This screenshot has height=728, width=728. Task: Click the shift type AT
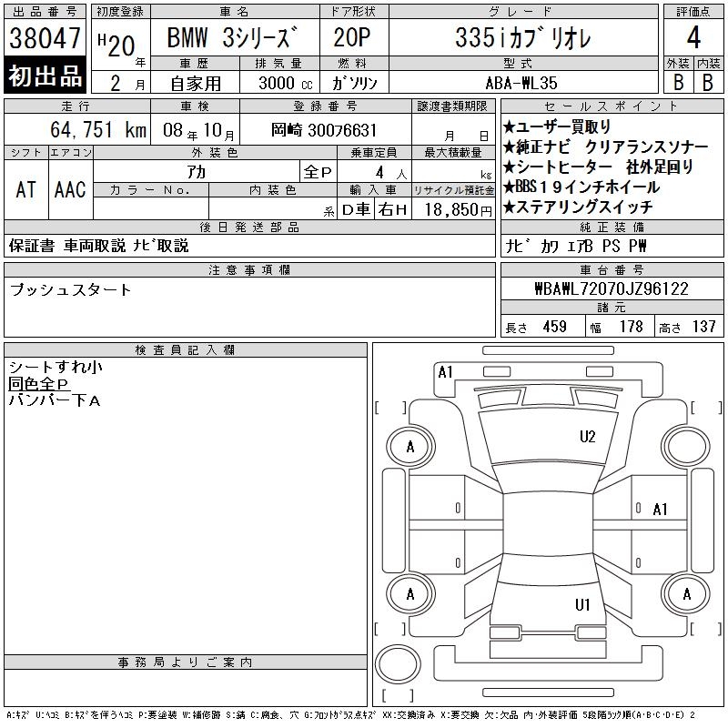click(26, 189)
